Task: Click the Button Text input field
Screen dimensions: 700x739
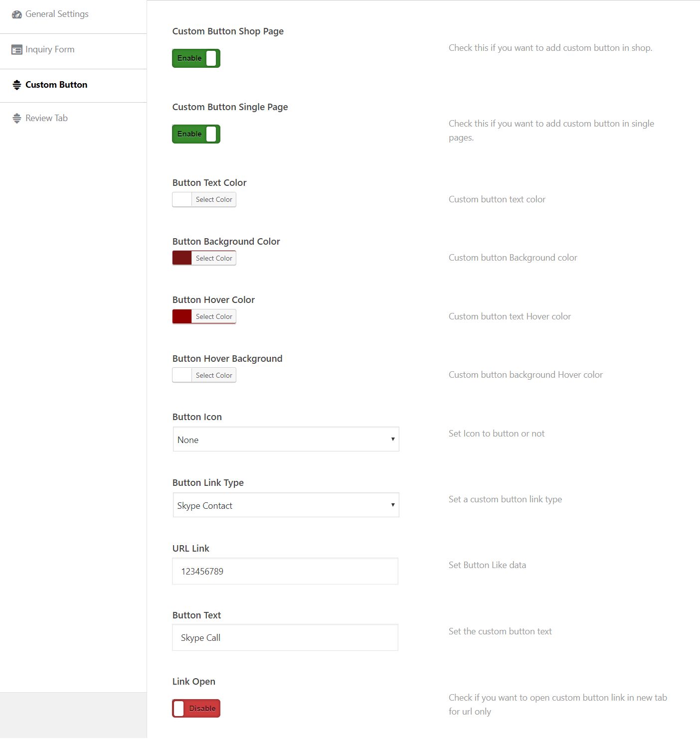Action: tap(285, 637)
